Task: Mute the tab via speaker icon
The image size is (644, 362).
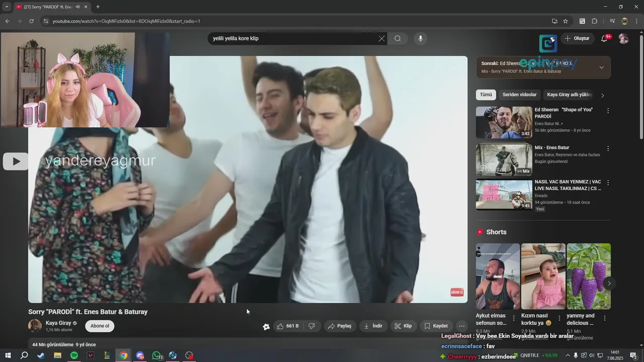Action: click(x=77, y=7)
